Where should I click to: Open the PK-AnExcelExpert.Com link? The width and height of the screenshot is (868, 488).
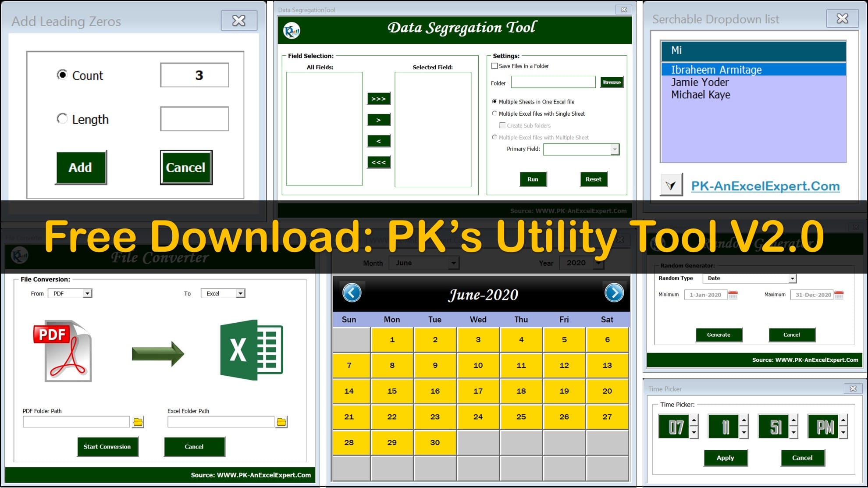765,186
